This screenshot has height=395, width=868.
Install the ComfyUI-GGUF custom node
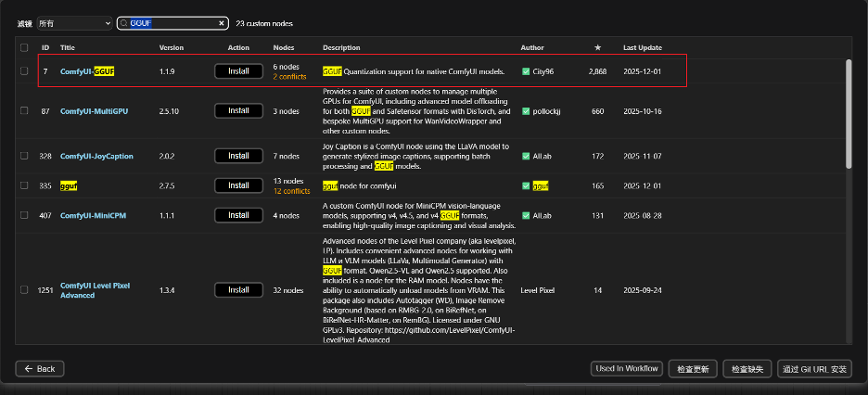coord(238,70)
